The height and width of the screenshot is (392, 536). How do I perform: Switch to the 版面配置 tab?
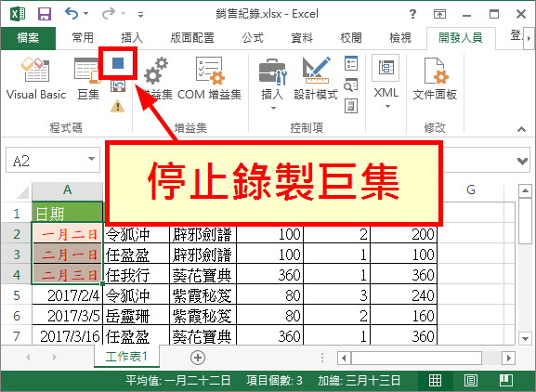point(192,38)
